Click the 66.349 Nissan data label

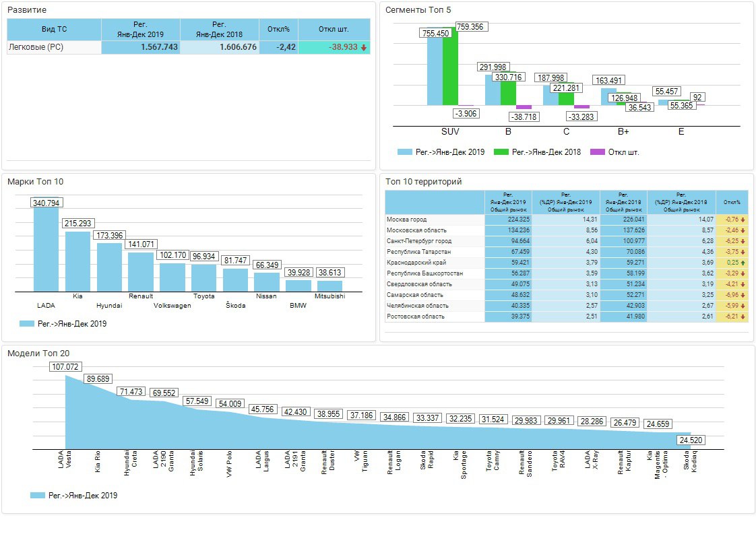click(x=267, y=265)
